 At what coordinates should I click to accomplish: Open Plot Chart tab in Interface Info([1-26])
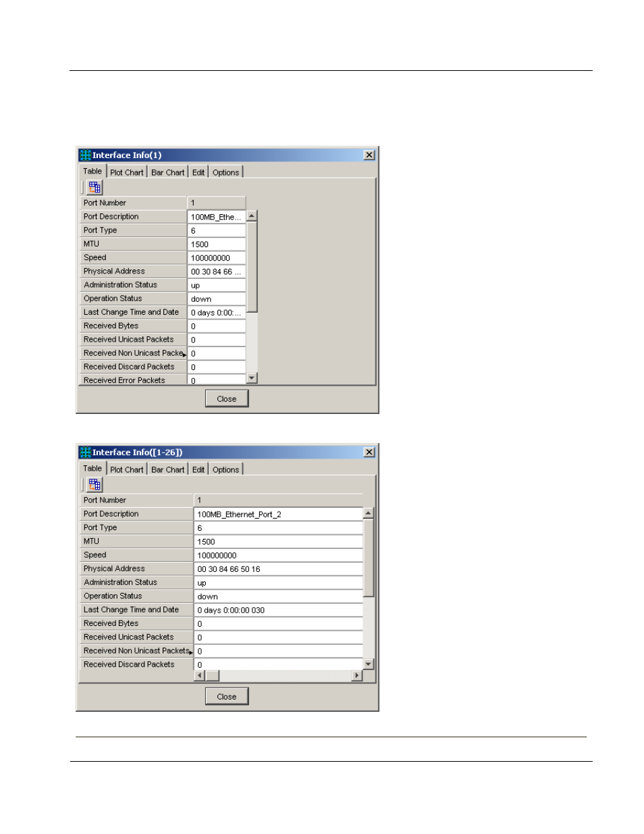(127, 469)
